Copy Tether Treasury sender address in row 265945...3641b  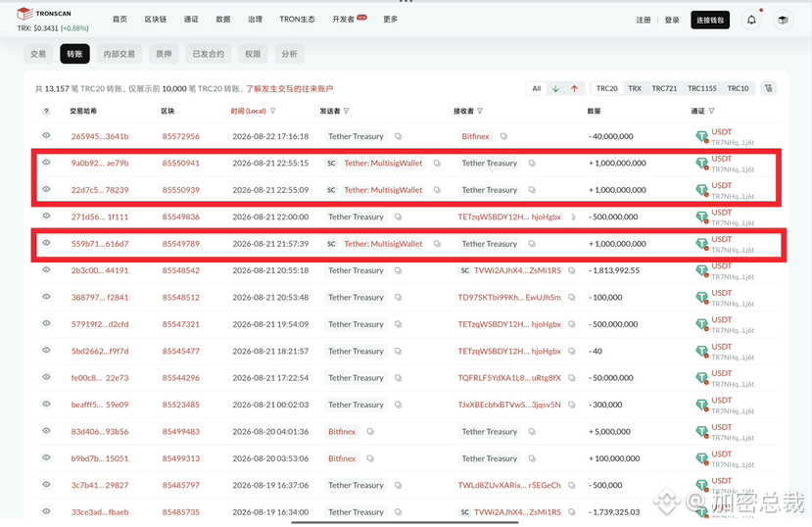399,137
